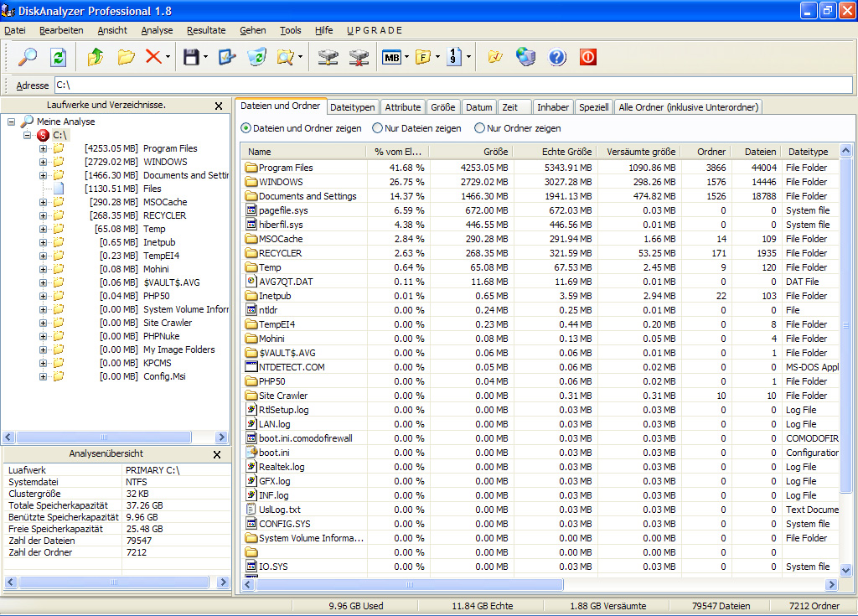Select 'Dateien und Ordner zeigen' radio button

click(x=246, y=128)
